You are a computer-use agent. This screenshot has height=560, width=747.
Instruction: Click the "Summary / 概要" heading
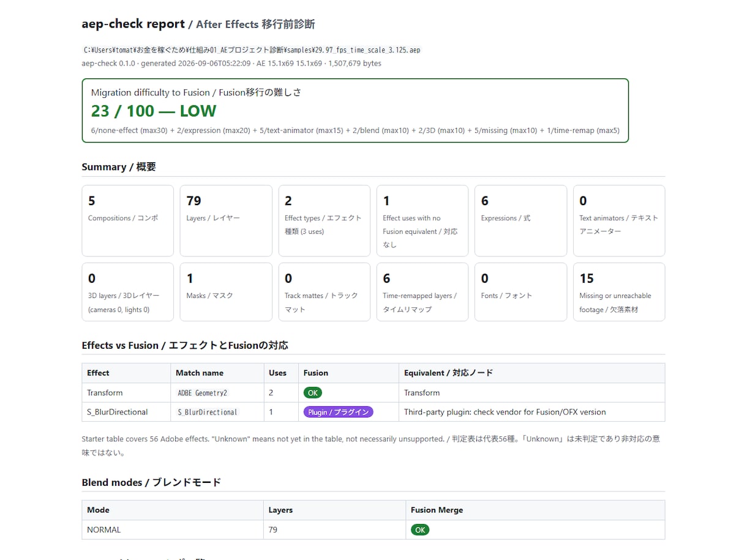119,166
